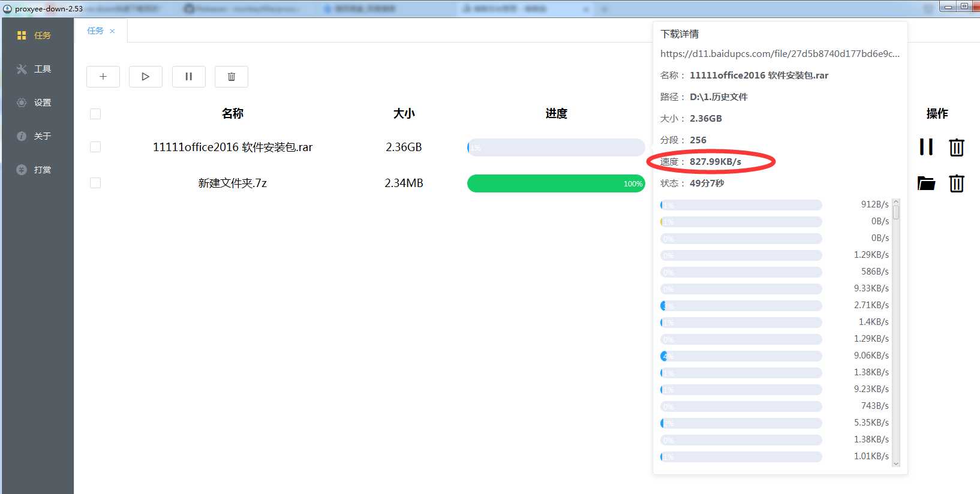Click the segment speed 5.35KB/s
The image size is (980, 494).
coord(871,423)
